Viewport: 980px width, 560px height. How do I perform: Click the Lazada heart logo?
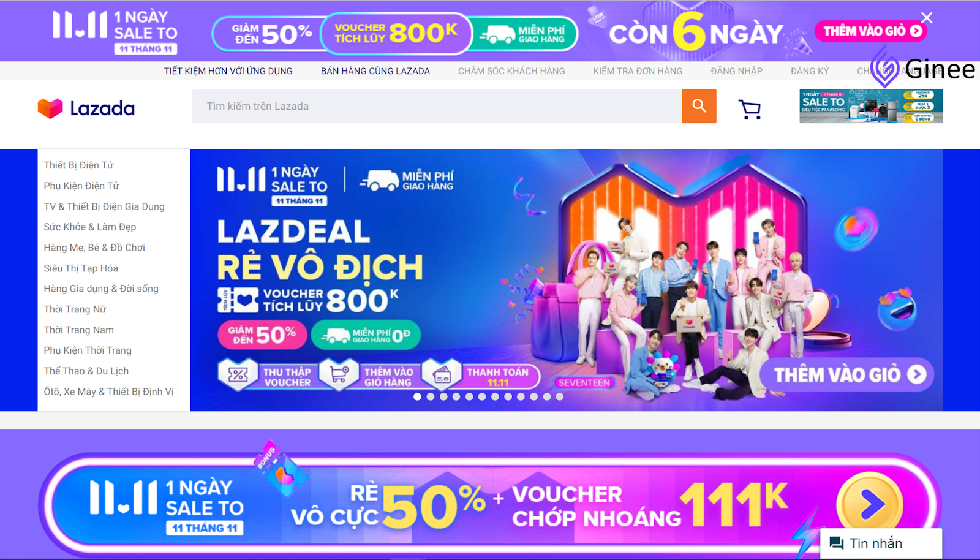tap(50, 108)
